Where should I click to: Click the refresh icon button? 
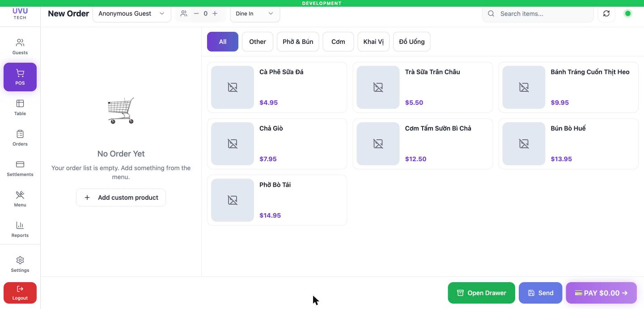(x=606, y=13)
